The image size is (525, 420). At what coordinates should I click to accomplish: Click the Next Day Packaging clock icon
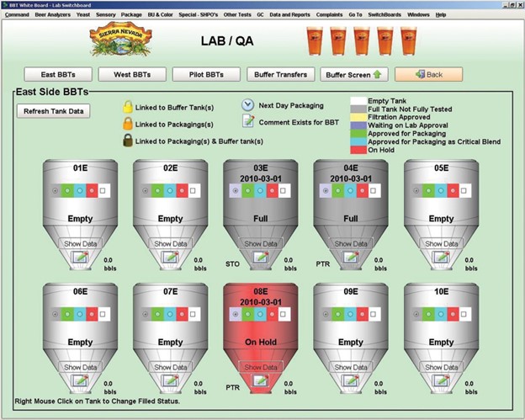(248, 105)
